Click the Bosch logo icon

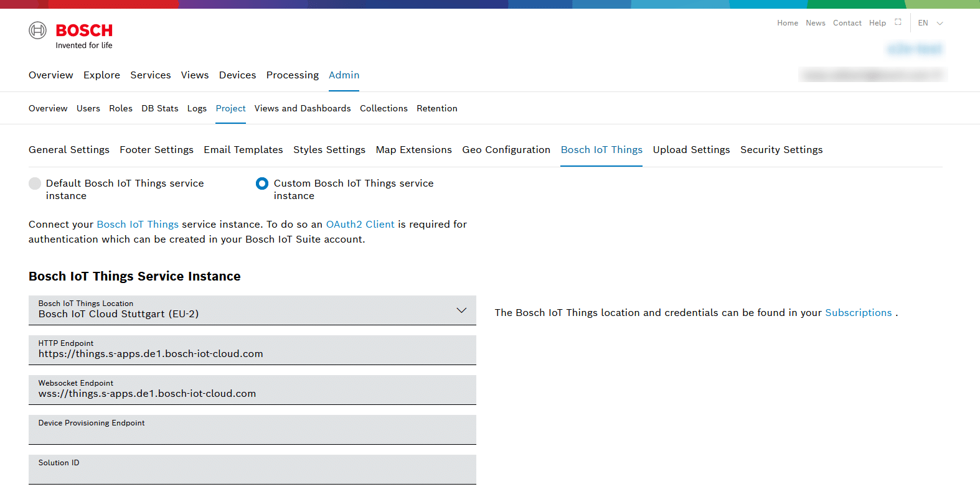[x=38, y=30]
